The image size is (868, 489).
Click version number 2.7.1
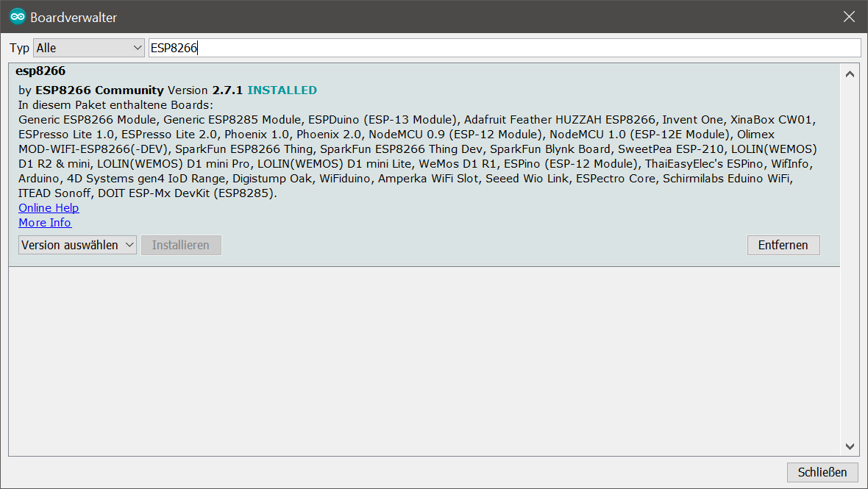click(227, 90)
